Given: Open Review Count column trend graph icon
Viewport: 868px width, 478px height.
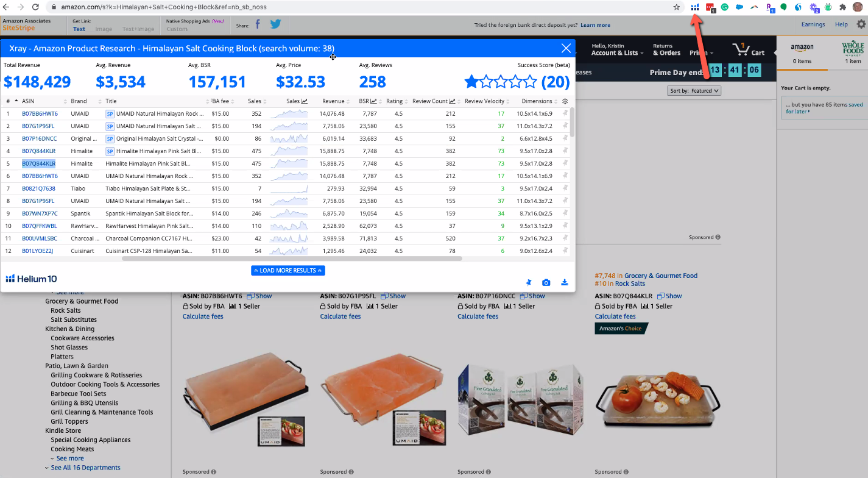Looking at the screenshot, I should pos(453,101).
